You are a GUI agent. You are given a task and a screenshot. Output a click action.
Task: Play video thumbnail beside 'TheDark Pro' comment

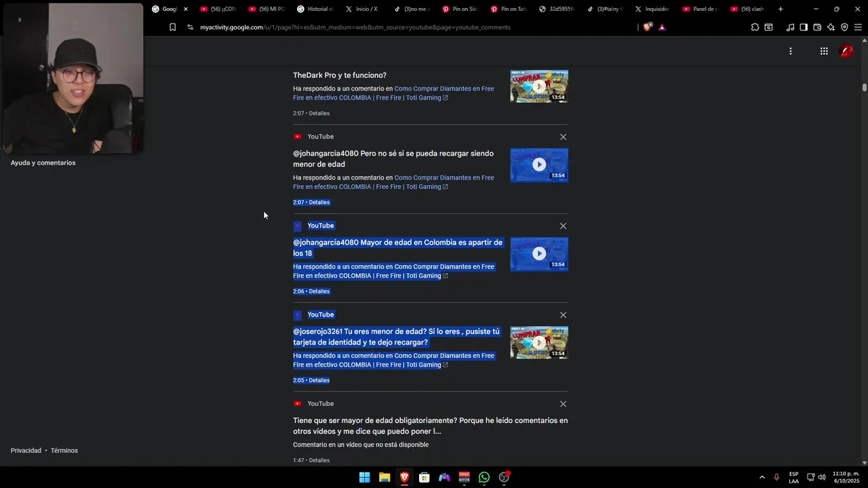(x=539, y=86)
